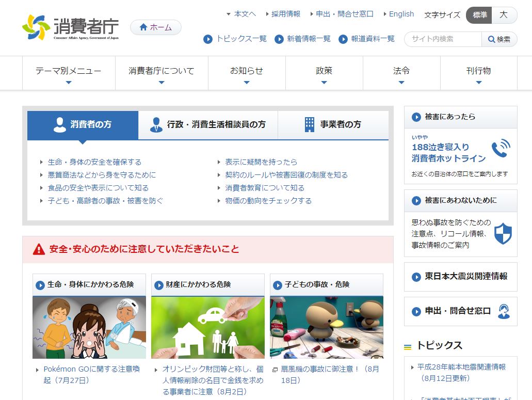Set text size to 標準
The height and width of the screenshot is (400, 532).
[x=479, y=15]
